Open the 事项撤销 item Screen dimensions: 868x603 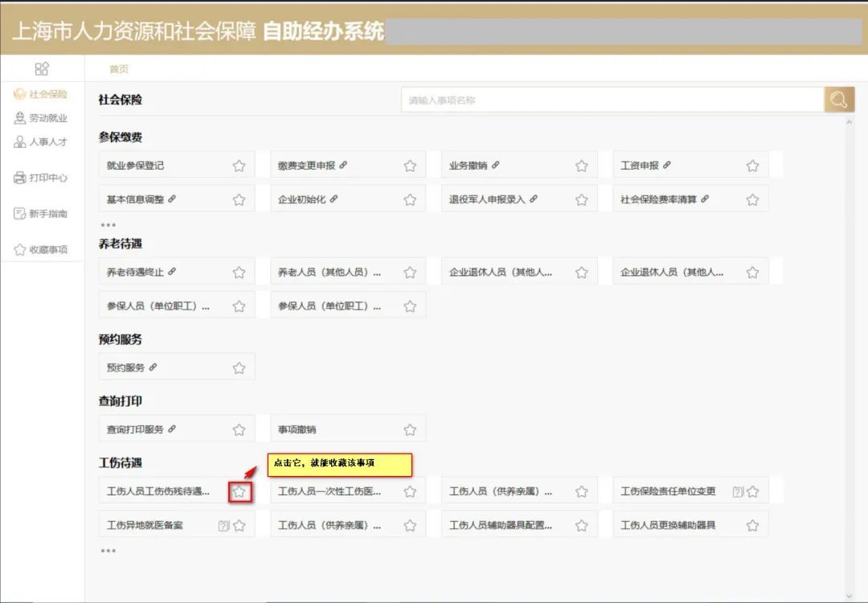348,429
